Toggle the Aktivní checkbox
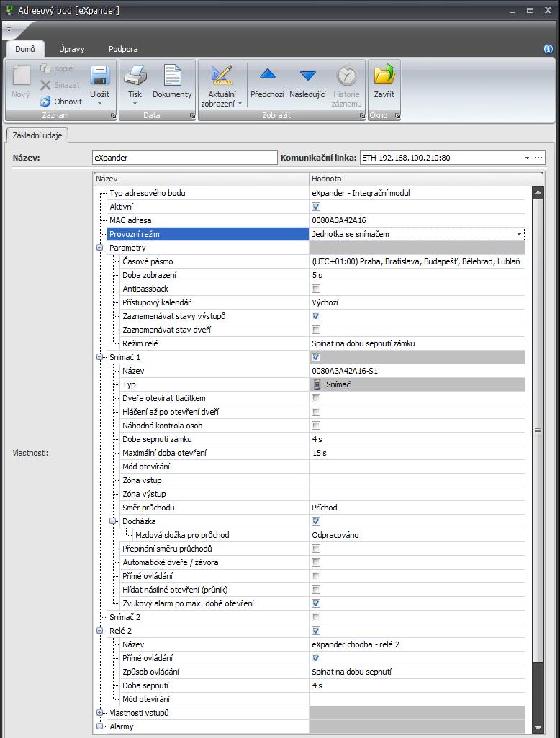Screen dimensions: 560x738 [316, 207]
